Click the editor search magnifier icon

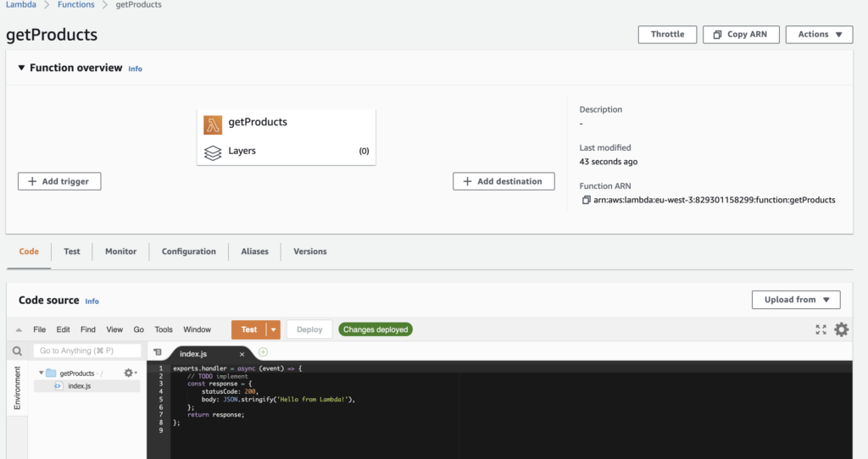[17, 351]
